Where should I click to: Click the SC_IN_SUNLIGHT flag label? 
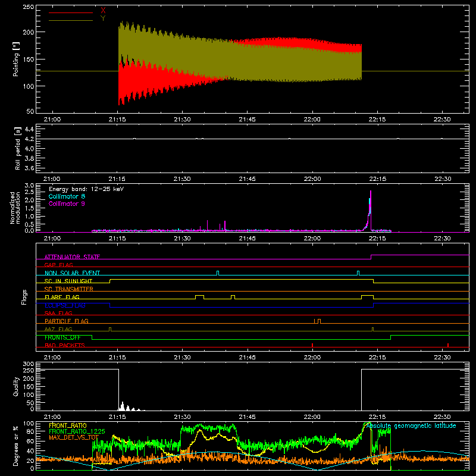[x=68, y=281]
